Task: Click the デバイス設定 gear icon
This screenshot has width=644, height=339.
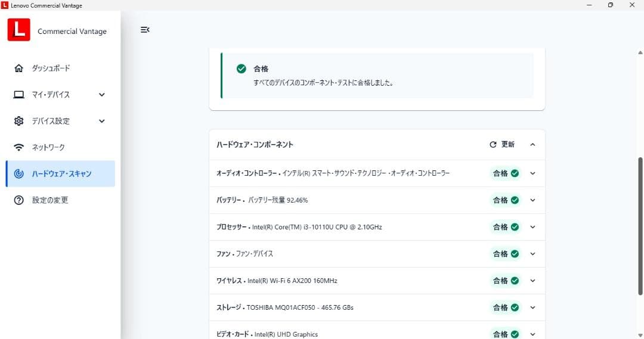Action: [19, 121]
